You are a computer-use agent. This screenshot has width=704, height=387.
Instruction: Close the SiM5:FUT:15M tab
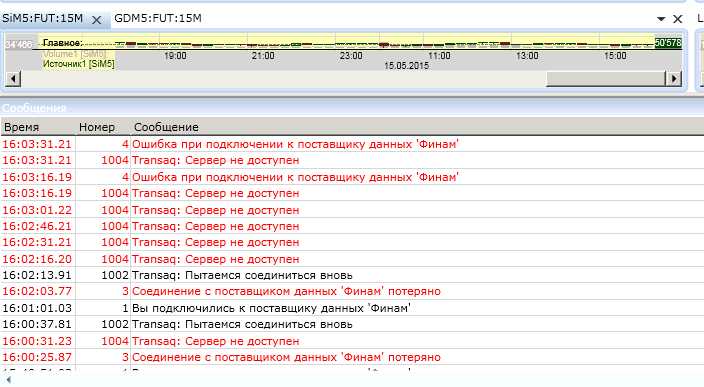[96, 20]
